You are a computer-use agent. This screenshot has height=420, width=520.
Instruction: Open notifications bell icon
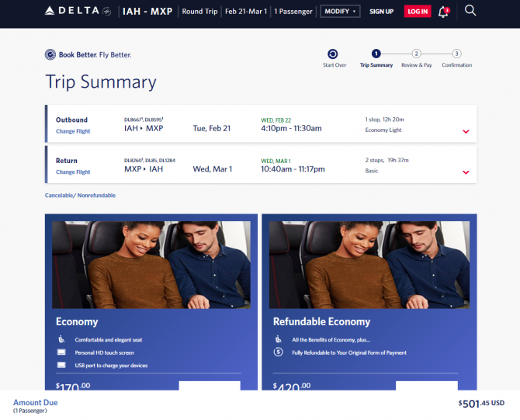click(x=443, y=12)
